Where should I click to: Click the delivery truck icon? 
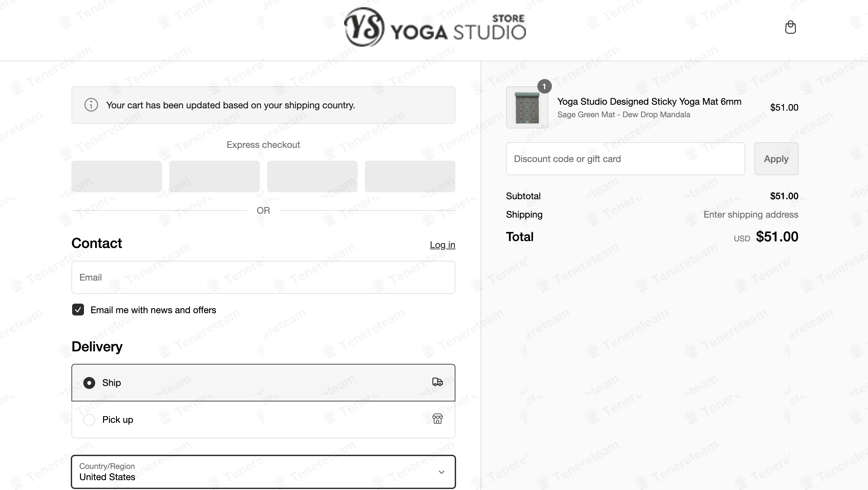[437, 382]
